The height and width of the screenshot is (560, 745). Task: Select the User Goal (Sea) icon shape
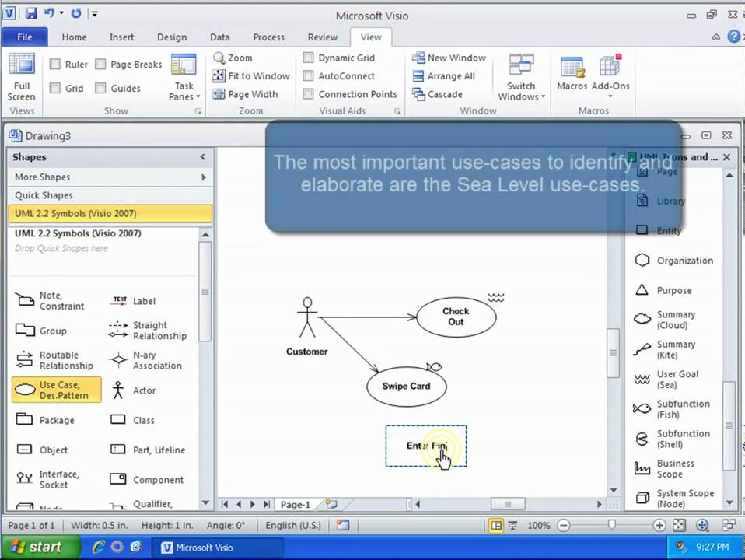tap(666, 380)
